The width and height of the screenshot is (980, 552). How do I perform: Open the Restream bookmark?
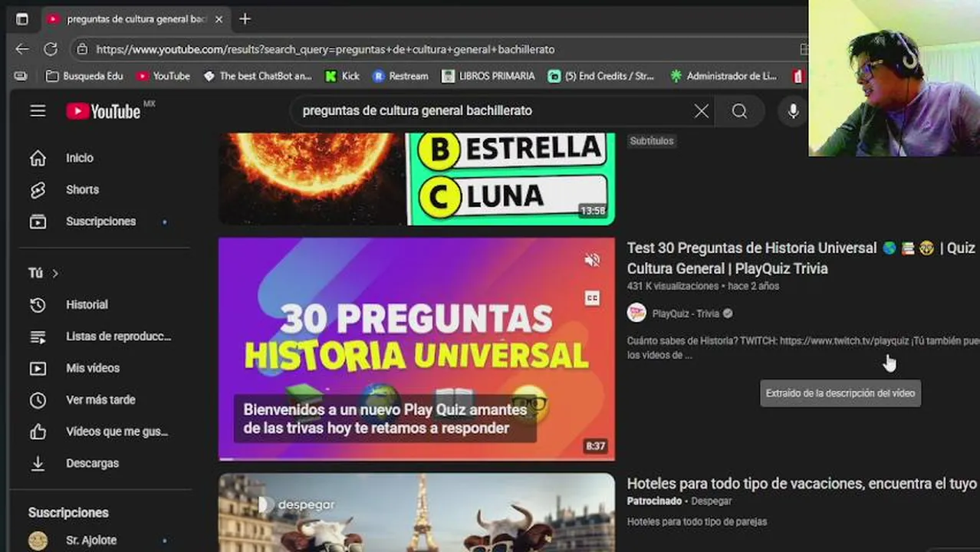[400, 76]
